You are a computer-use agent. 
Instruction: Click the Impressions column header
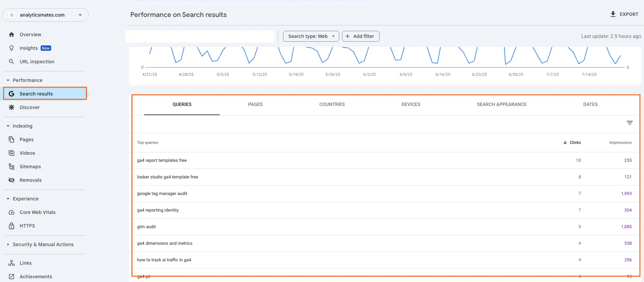(x=620, y=143)
